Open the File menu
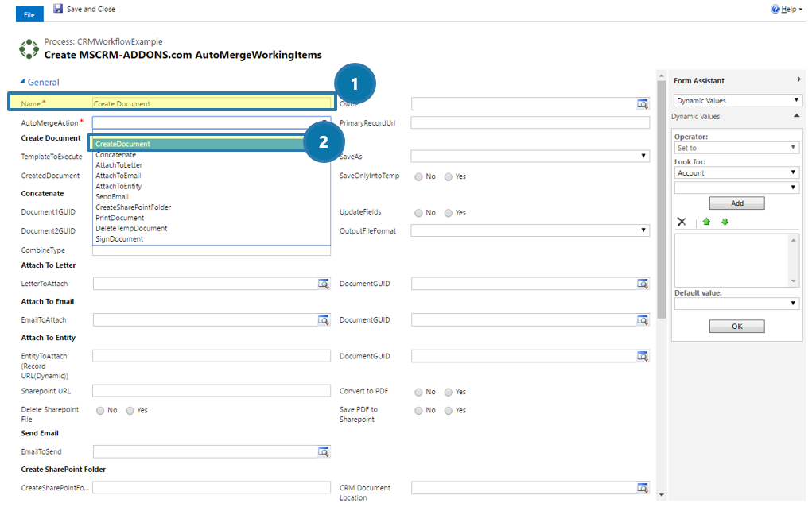This screenshot has width=812, height=507. point(29,14)
